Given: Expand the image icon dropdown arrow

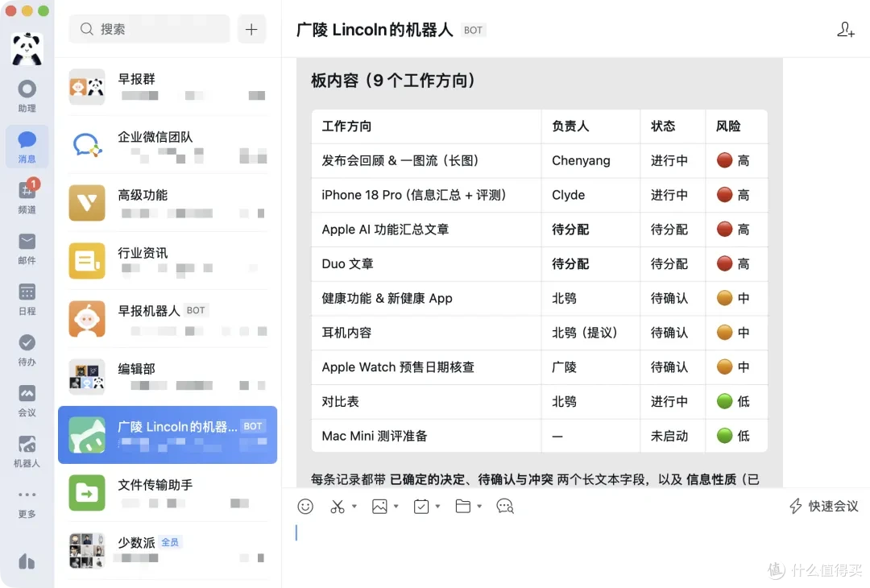Looking at the screenshot, I should (396, 506).
